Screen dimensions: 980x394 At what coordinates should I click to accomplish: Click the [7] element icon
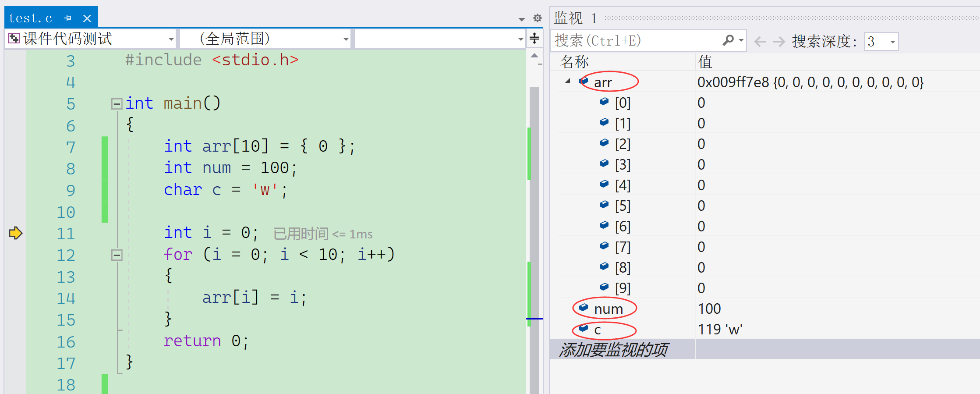[604, 246]
